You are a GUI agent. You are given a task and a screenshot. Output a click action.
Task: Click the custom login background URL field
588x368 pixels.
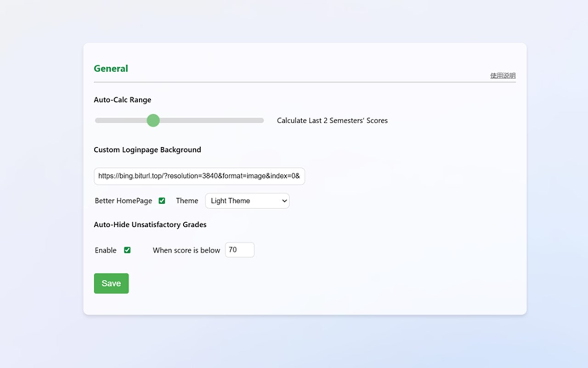(x=199, y=176)
